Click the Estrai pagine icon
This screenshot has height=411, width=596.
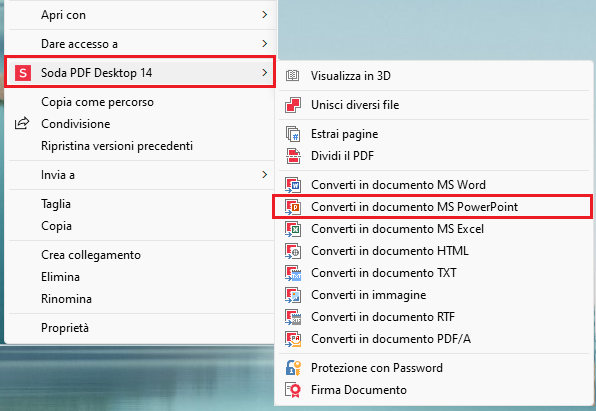[293, 134]
